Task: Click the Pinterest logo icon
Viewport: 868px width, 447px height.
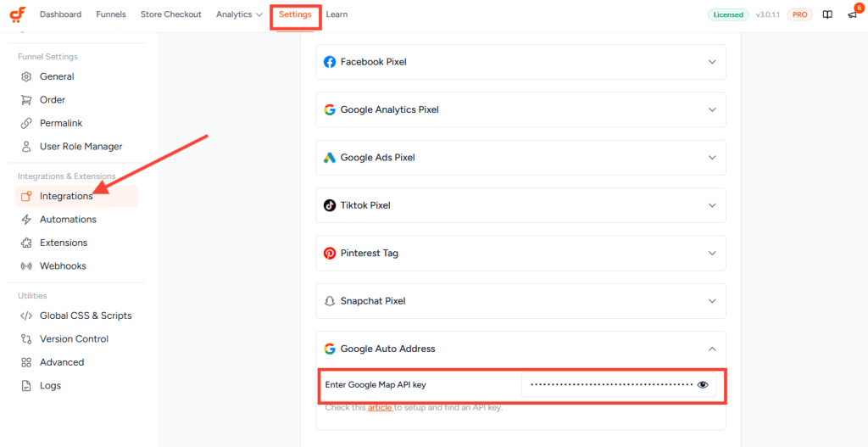Action: pyautogui.click(x=330, y=253)
